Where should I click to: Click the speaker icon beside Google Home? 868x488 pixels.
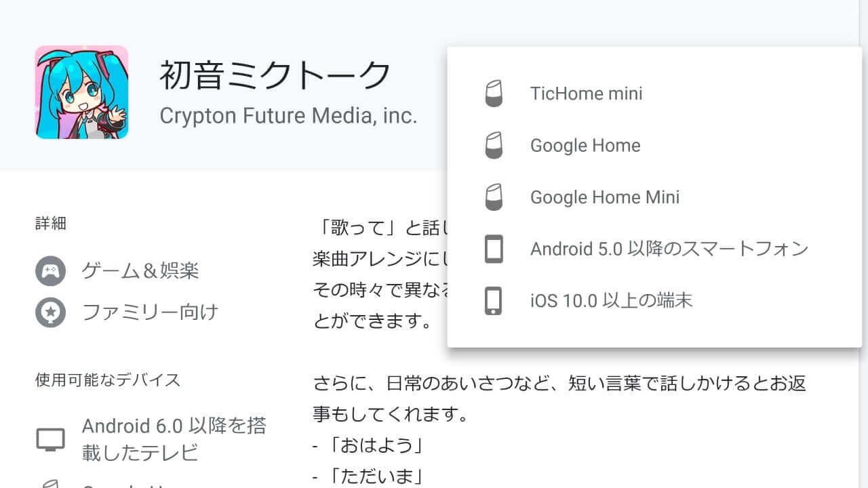(x=494, y=146)
